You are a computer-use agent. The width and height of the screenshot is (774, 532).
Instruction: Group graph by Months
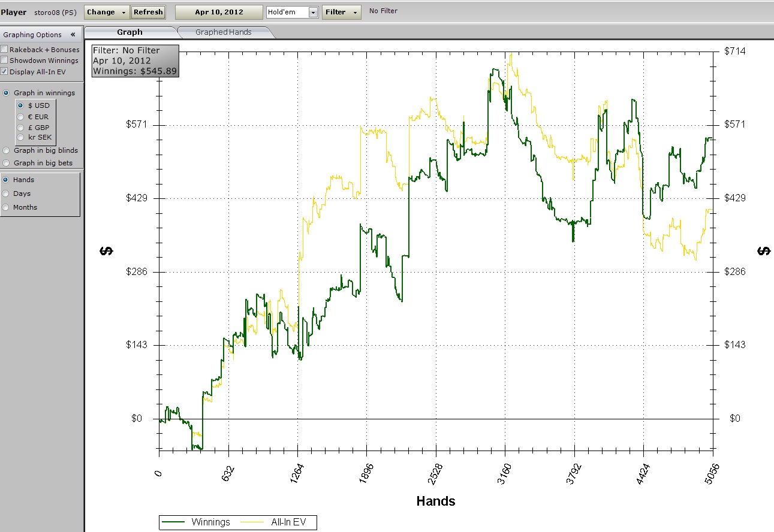(7, 207)
